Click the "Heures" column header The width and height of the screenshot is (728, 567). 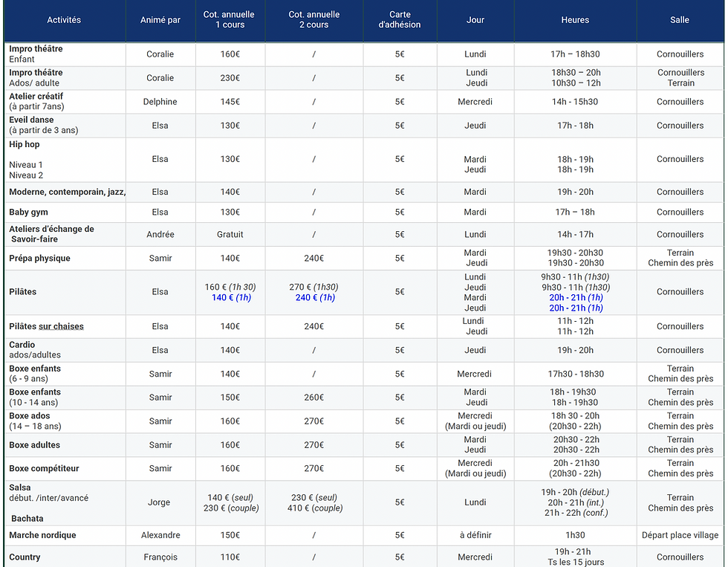(x=575, y=20)
